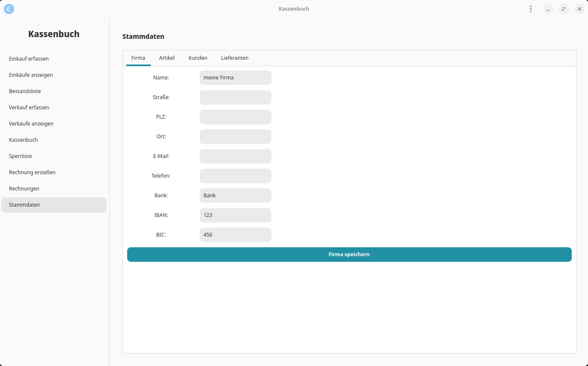
Task: Open the Kunden tab
Action: click(x=198, y=58)
